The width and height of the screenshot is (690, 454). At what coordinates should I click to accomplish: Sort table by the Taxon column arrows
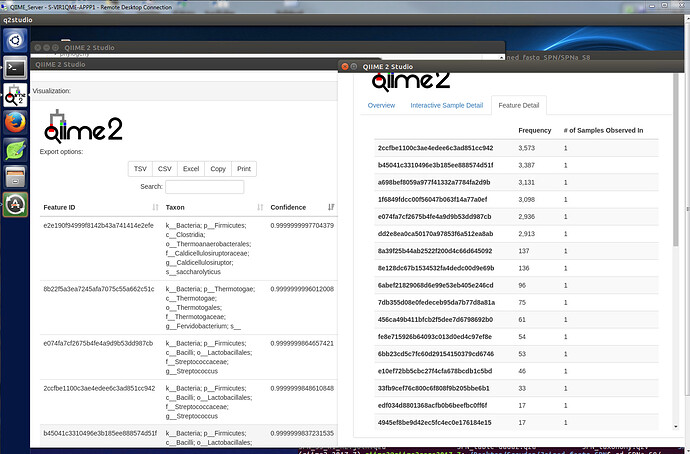[x=260, y=207]
